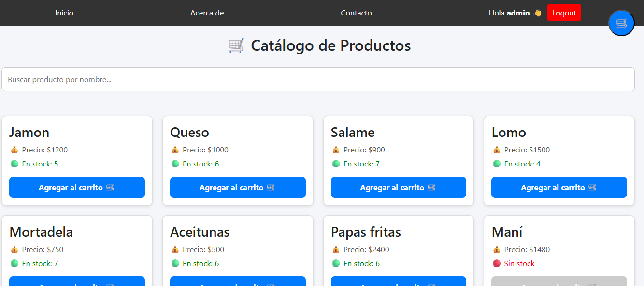This screenshot has height=286, width=644.
Task: Click the cart emoji next to Catálogo de Productos
Action: pos(236,45)
